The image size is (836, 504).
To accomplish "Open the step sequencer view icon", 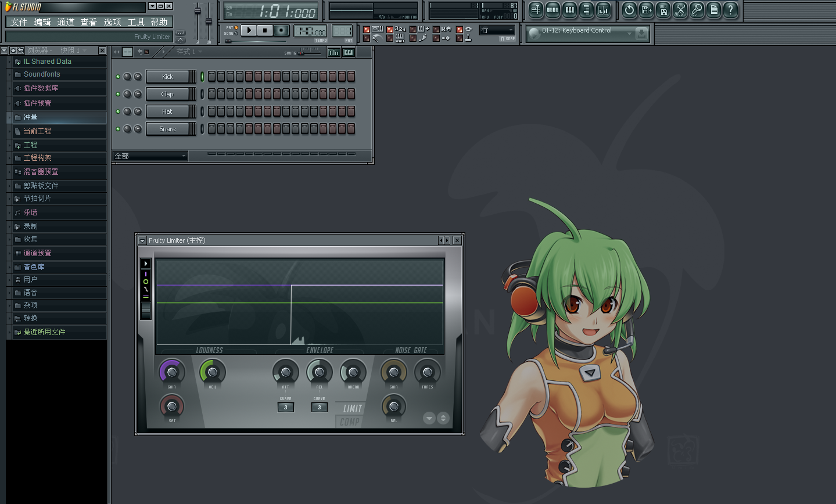I will pyautogui.click(x=552, y=9).
